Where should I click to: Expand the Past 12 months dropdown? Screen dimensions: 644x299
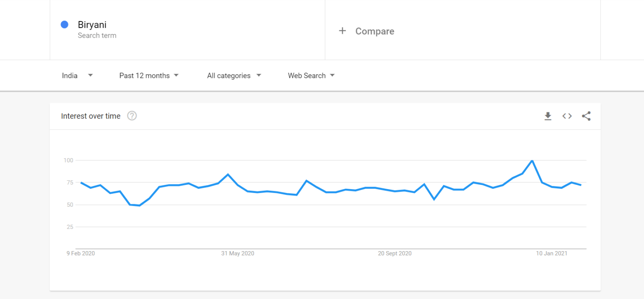[x=149, y=75]
